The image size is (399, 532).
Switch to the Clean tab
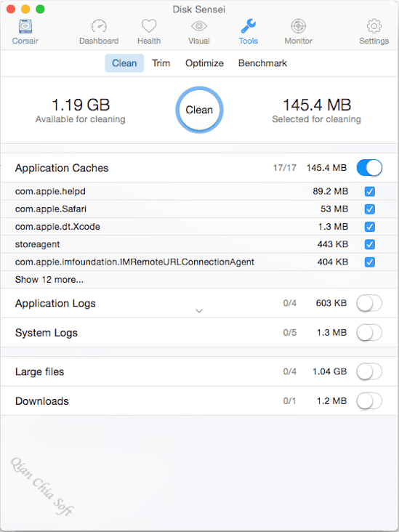[x=124, y=63]
